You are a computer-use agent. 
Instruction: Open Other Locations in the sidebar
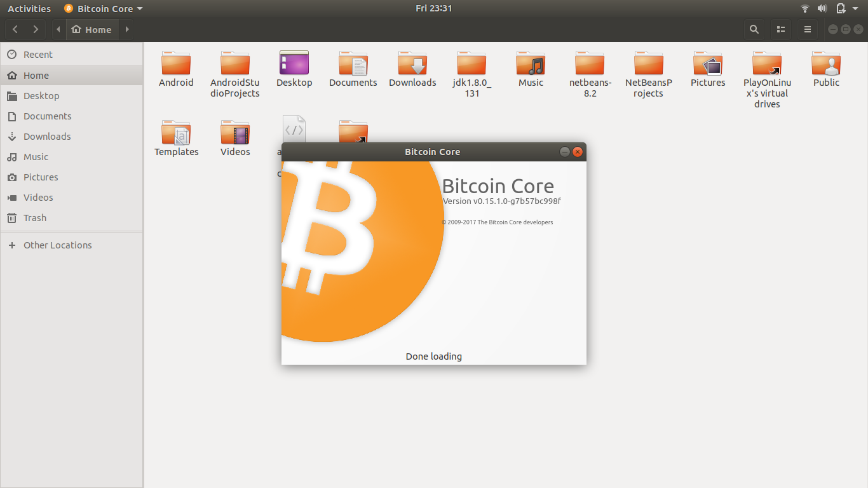pyautogui.click(x=72, y=245)
